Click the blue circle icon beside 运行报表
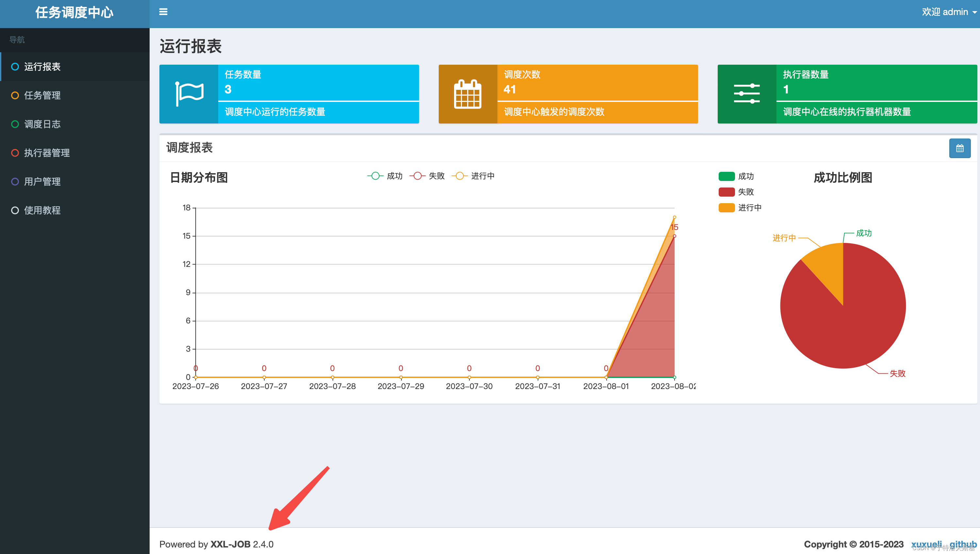 pyautogui.click(x=15, y=67)
